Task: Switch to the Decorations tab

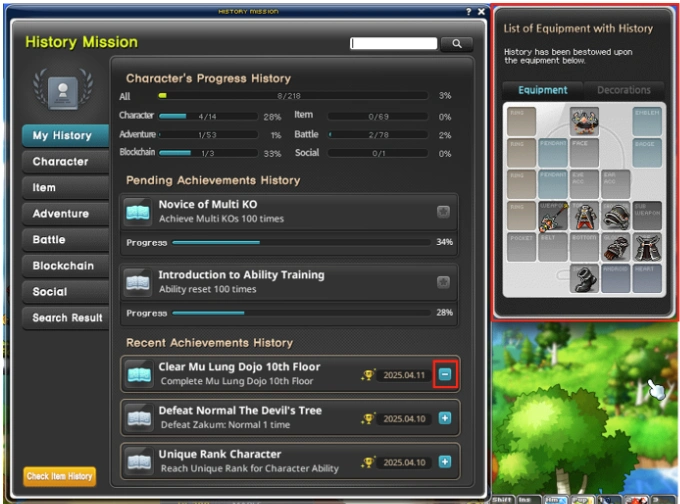Action: 624,90
